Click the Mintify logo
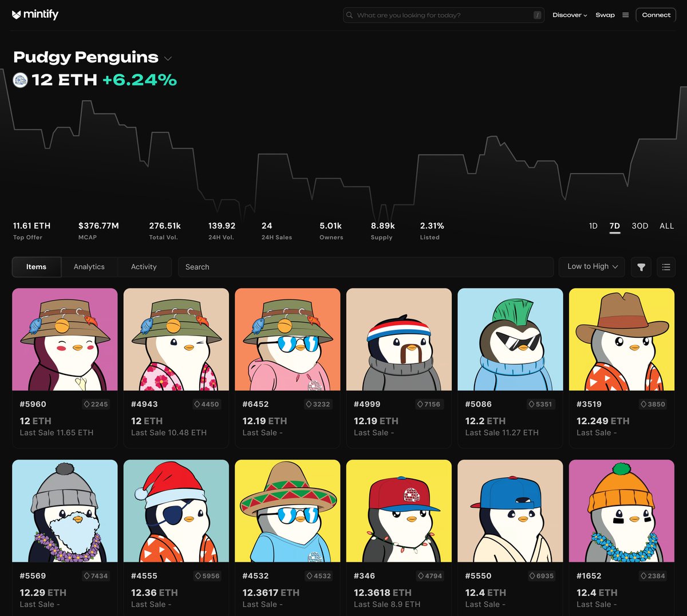The image size is (687, 616). [x=35, y=15]
